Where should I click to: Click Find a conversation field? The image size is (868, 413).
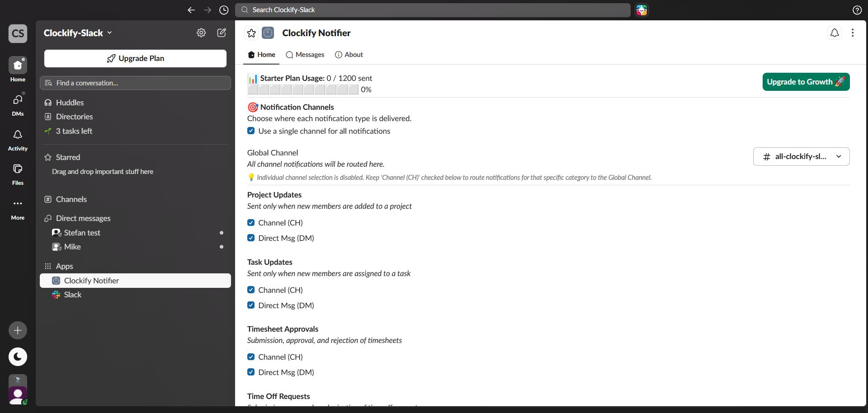(x=135, y=83)
